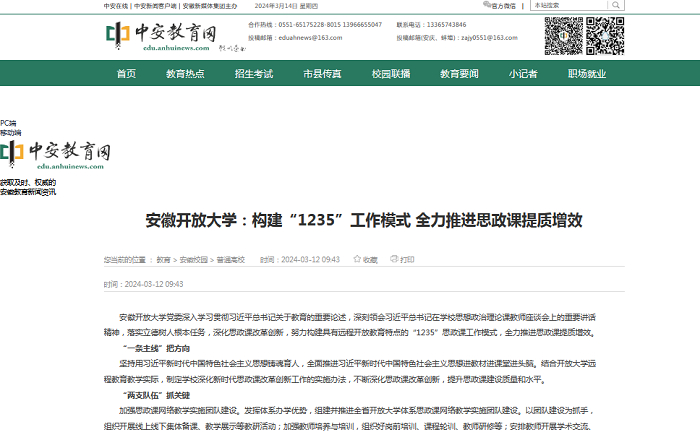Viewport: 700px width, 435px height.
Task: Focus the 本站搜索 search field
Action: [x=569, y=5]
